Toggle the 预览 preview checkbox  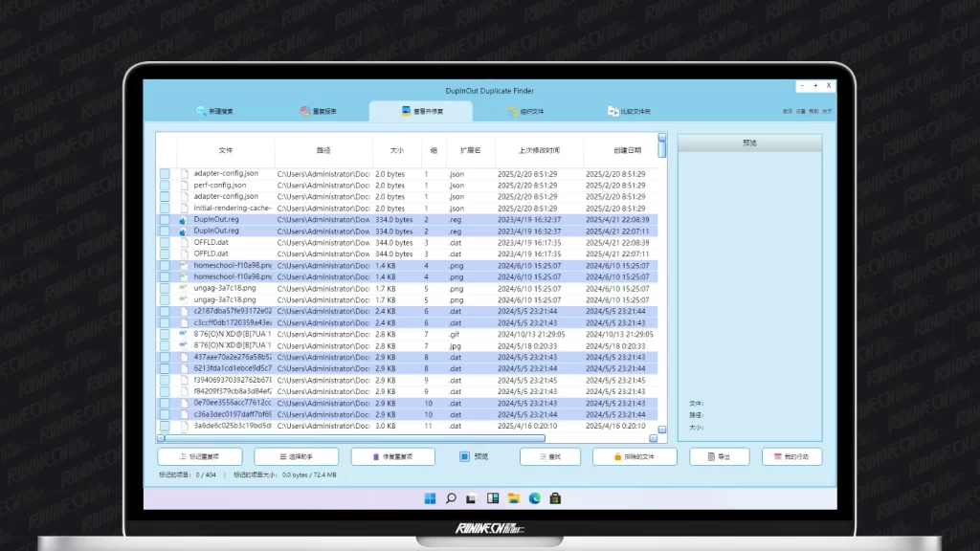pyautogui.click(x=464, y=457)
